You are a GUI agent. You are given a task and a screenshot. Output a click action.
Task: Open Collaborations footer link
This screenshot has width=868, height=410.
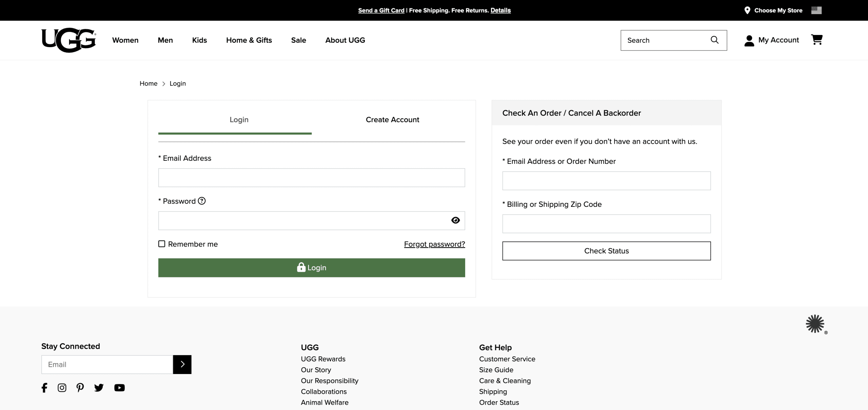(x=324, y=391)
